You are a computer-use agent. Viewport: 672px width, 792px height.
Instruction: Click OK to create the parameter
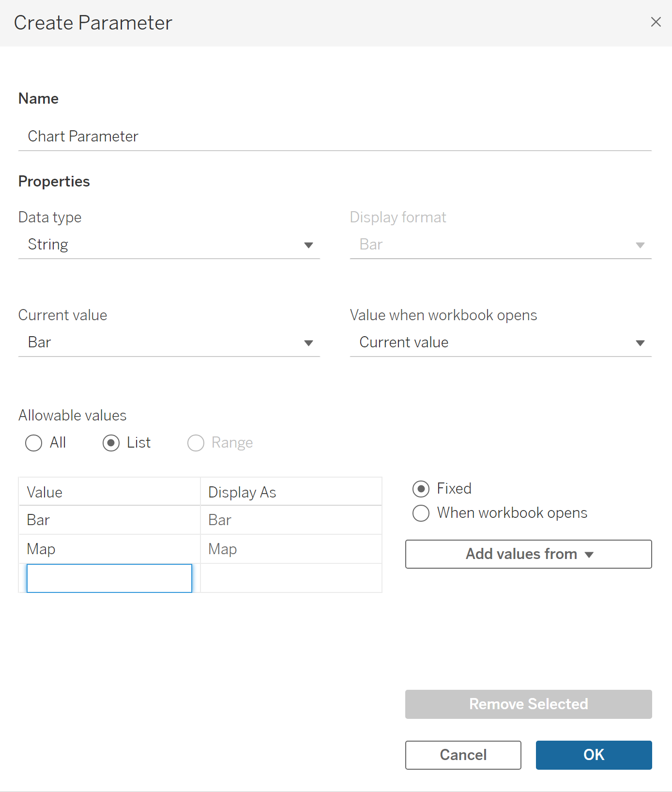pos(594,755)
